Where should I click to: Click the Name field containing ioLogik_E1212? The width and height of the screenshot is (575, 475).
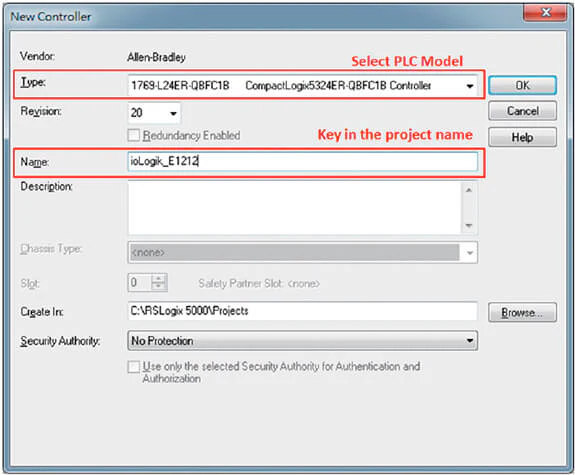click(x=303, y=161)
